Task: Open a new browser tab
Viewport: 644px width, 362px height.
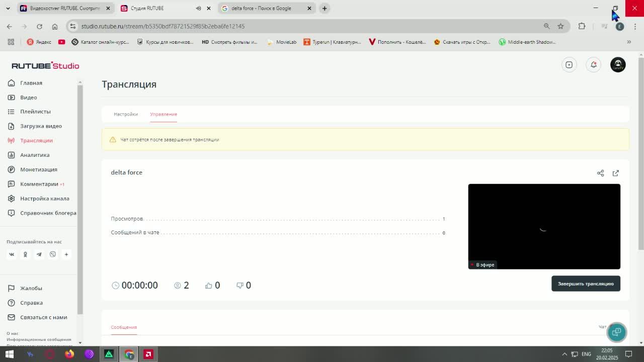Action: tap(325, 9)
